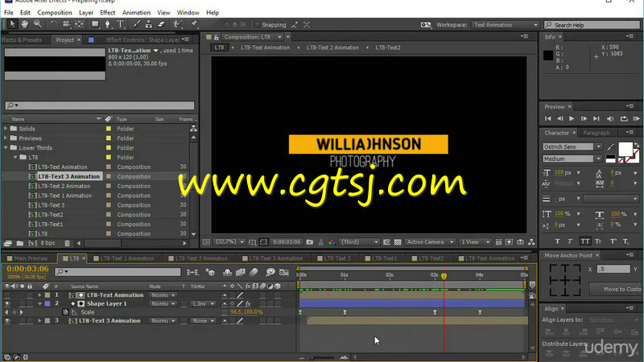Mute audio in the Preview panel
The height and width of the screenshot is (362, 644).
point(610,118)
